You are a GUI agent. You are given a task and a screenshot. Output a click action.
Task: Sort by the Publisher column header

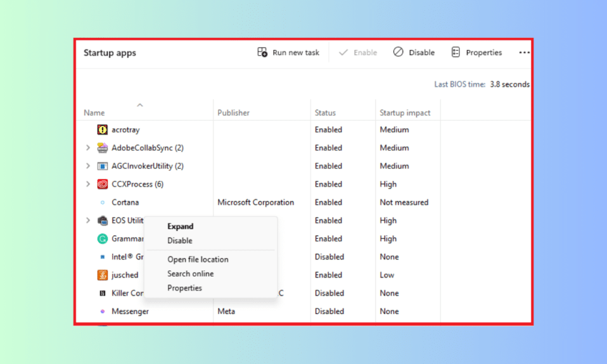(x=233, y=113)
